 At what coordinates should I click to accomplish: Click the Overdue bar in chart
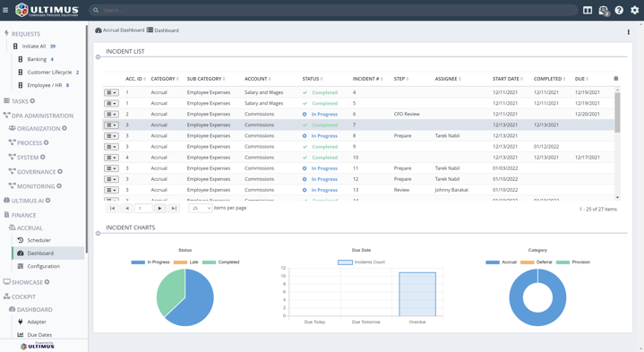[417, 294]
